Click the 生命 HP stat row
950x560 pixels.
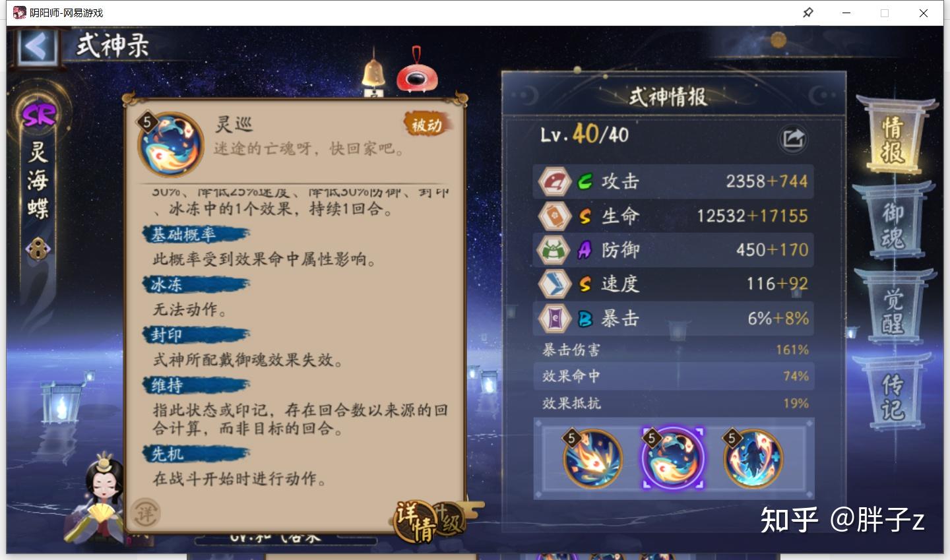coord(673,216)
